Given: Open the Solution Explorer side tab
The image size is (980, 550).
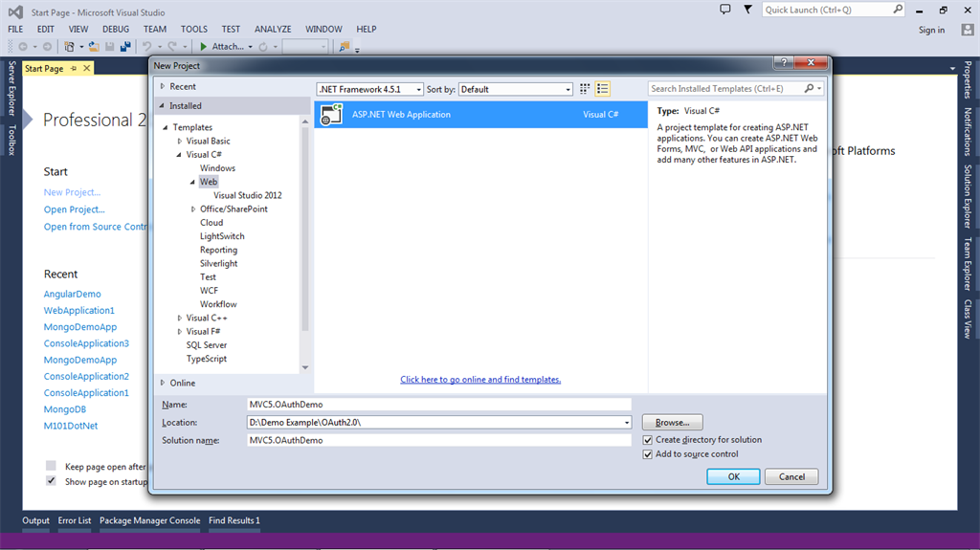Looking at the screenshot, I should (x=968, y=196).
